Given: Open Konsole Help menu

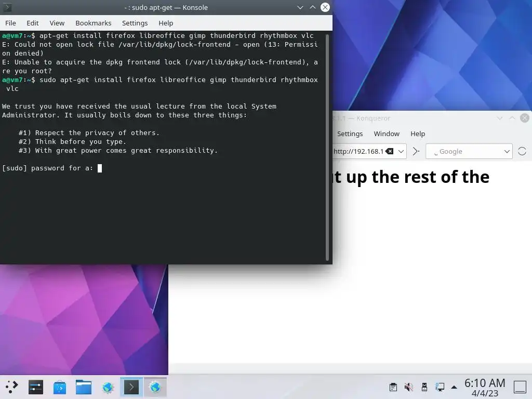Looking at the screenshot, I should 166,23.
